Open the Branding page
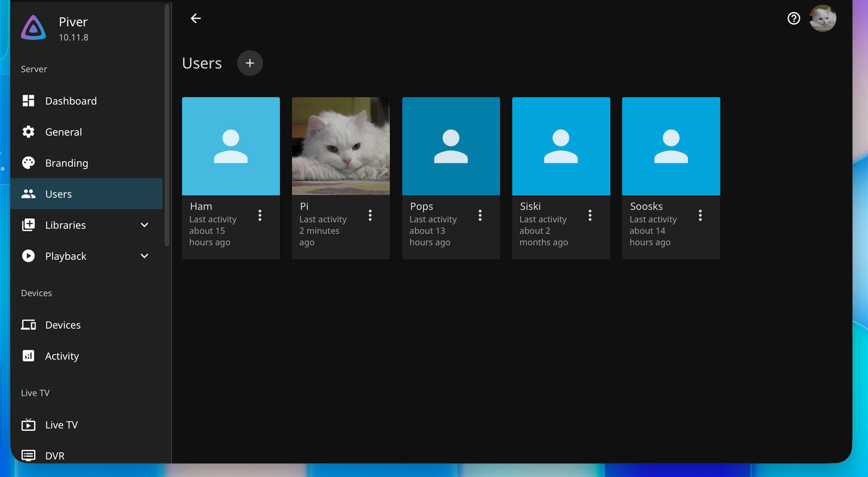Screen dimensions: 868x477 pos(87,163)
